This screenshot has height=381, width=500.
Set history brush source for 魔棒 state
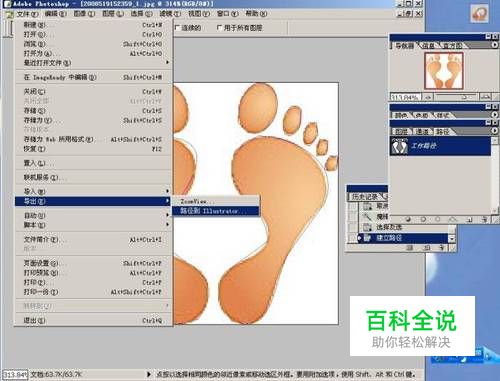click(x=352, y=217)
